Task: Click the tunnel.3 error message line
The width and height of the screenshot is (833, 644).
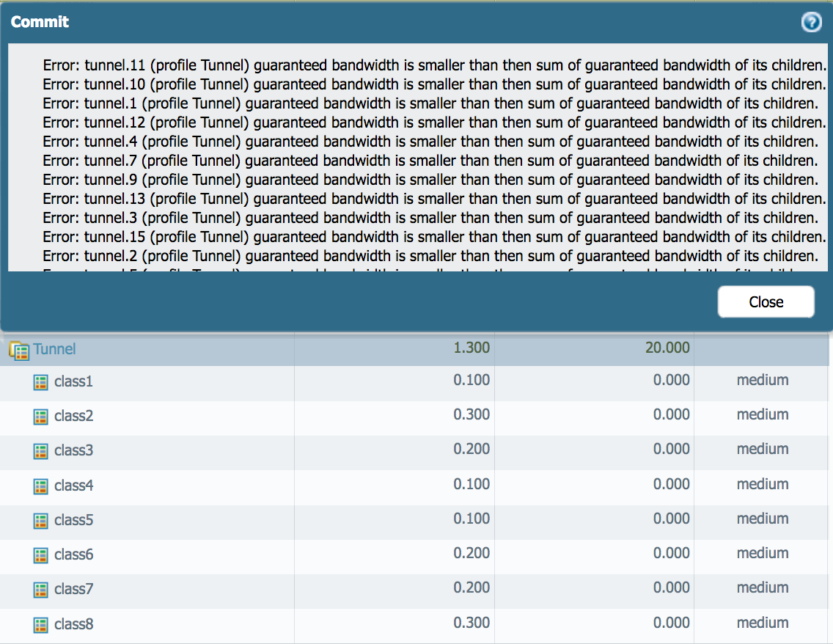Action: coord(430,219)
